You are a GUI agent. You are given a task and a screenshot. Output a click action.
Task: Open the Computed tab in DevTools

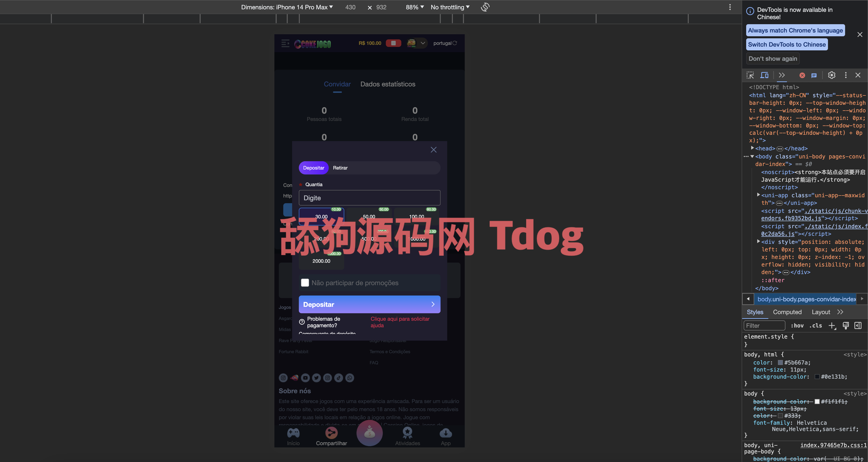787,312
